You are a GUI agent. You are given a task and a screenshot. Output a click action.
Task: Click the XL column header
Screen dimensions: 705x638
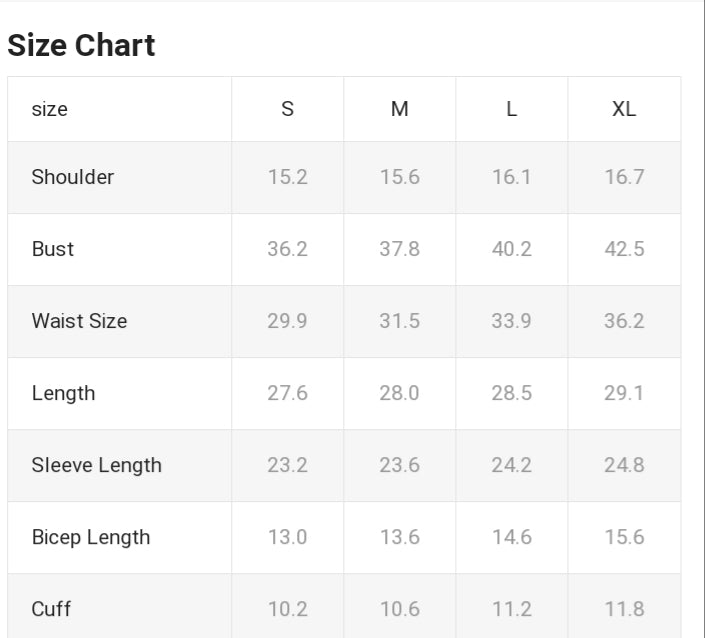pyautogui.click(x=624, y=109)
